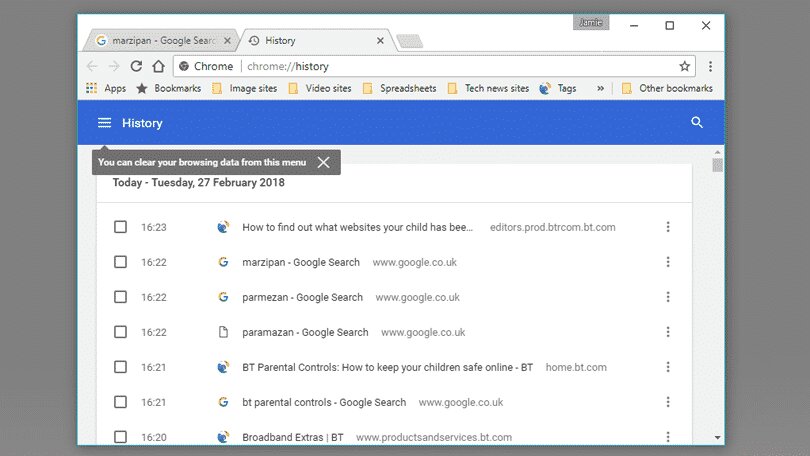The image size is (810, 456).
Task: Click the Today - Tuesday, 27 February 2018 heading
Action: (x=198, y=182)
